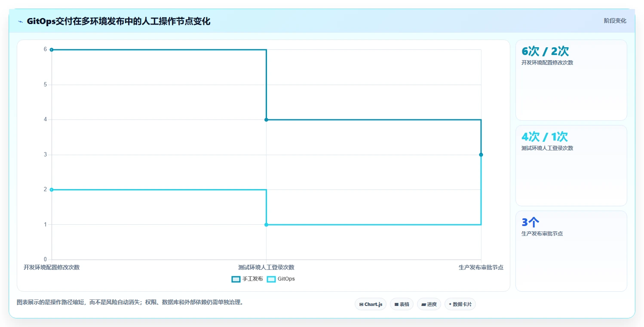Click x-axis label 测试环境人工登录次数

tap(266, 267)
